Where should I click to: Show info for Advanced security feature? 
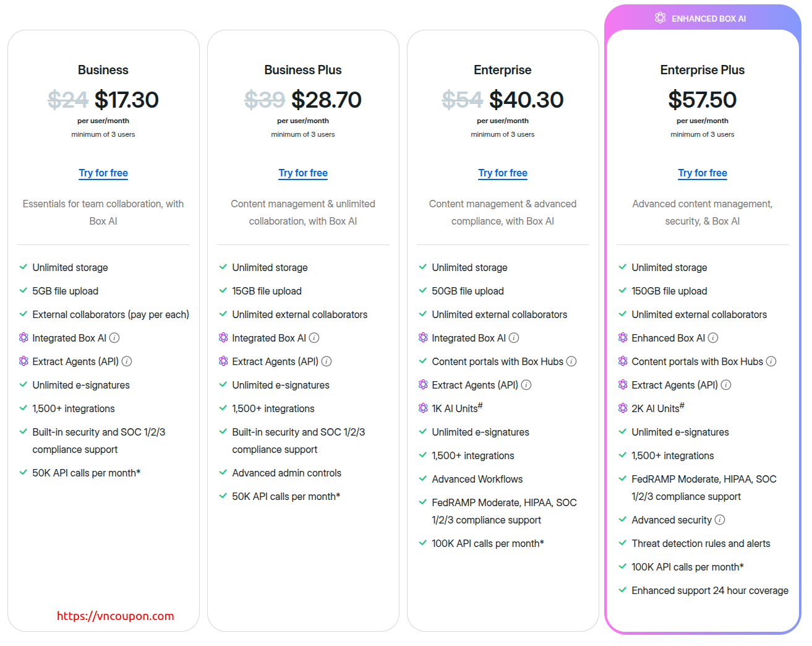[x=720, y=520]
